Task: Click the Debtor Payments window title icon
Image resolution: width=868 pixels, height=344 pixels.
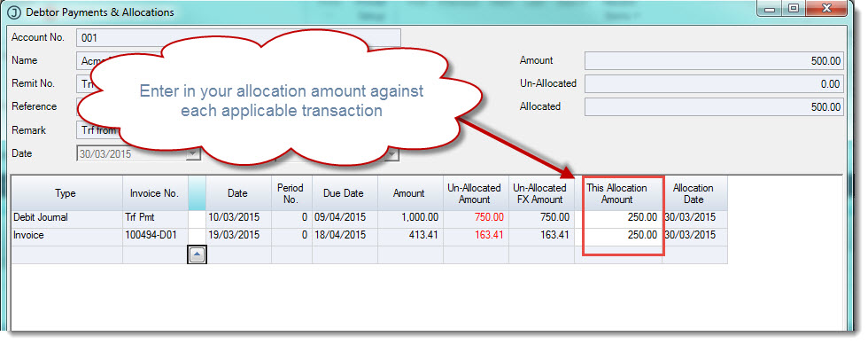Action: click(14, 12)
